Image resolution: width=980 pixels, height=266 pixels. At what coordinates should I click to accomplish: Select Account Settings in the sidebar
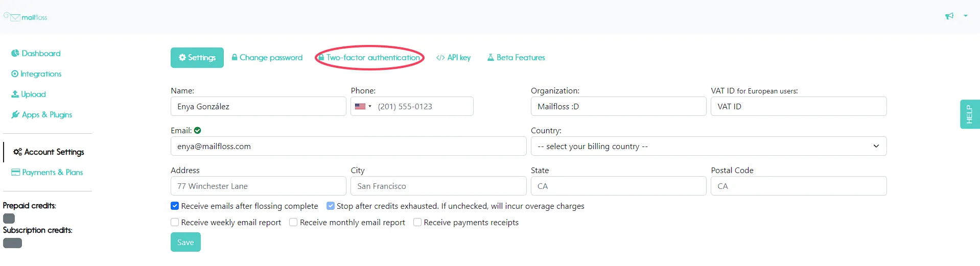(49, 152)
